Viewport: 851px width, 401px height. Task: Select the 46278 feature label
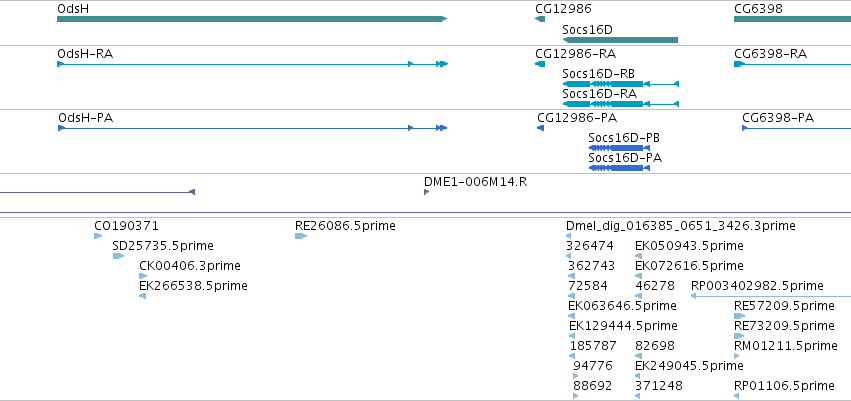(655, 285)
